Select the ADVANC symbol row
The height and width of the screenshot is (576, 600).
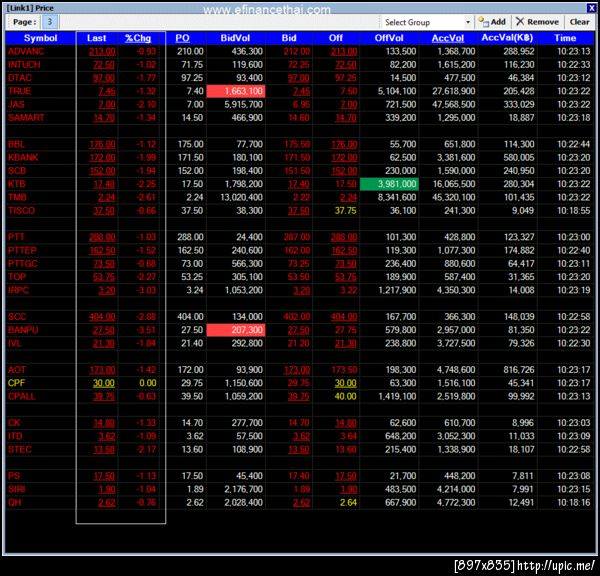point(300,51)
